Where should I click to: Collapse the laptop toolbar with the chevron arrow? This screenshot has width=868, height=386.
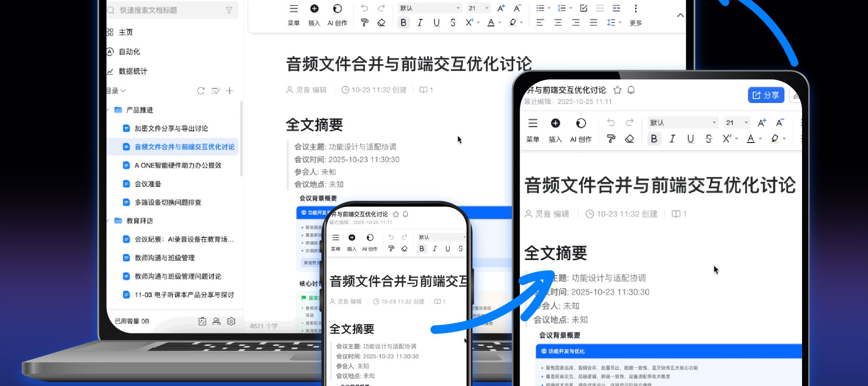[680, 15]
